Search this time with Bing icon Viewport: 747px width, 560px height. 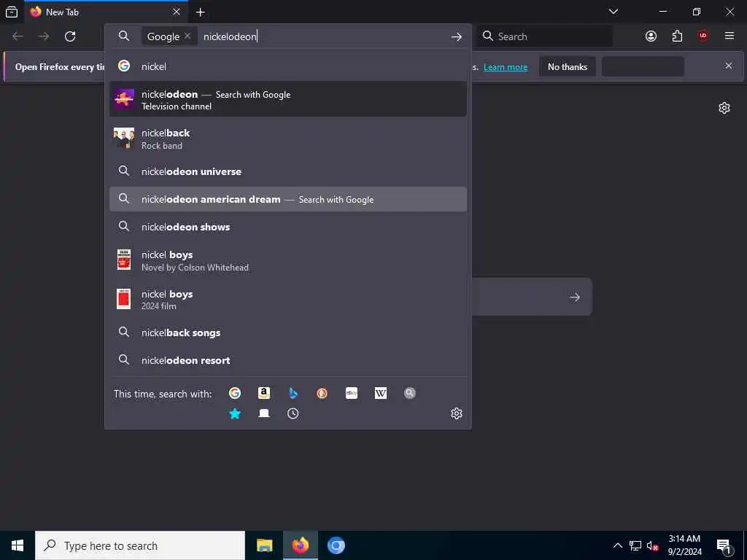click(293, 393)
